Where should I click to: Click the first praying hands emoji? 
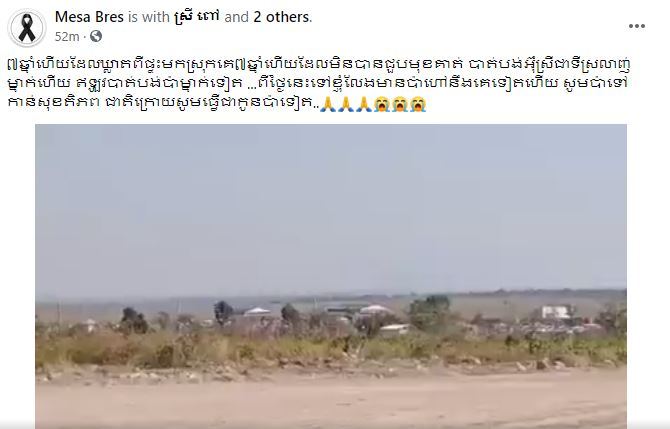click(329, 104)
